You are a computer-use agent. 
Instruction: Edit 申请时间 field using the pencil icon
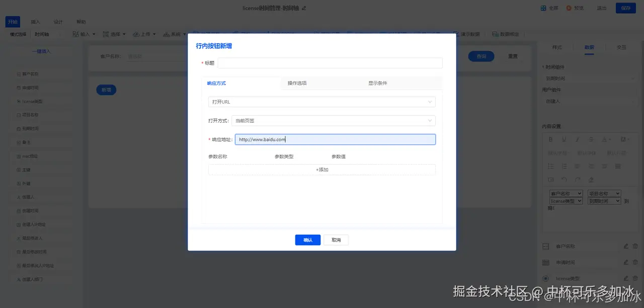point(627,262)
